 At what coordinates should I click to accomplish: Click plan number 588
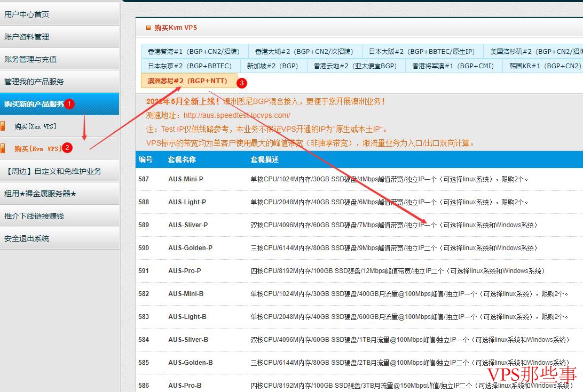pos(144,202)
